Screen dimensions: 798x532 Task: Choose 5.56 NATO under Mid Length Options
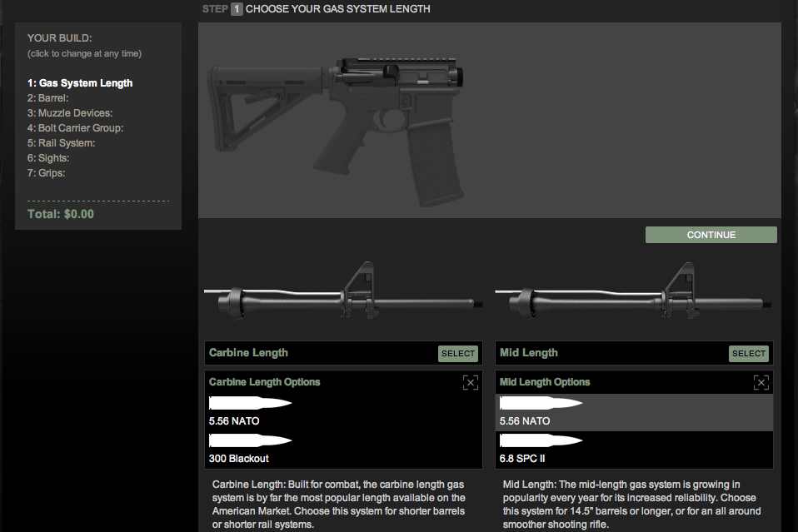point(634,412)
